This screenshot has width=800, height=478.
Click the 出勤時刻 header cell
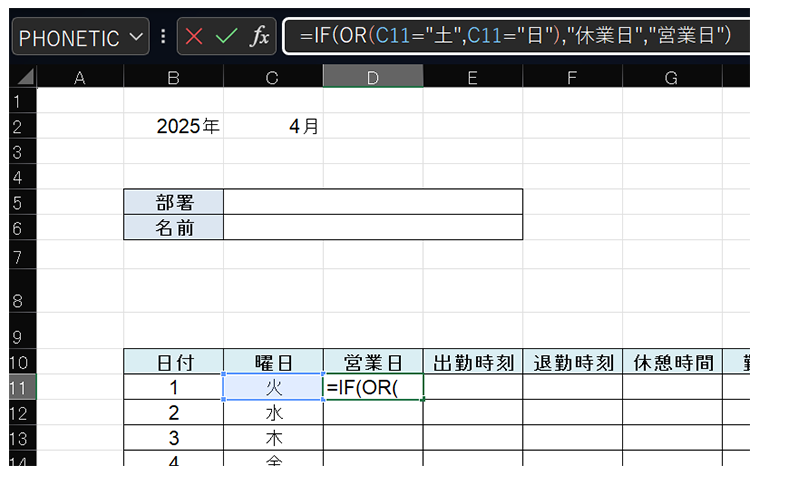tap(472, 361)
